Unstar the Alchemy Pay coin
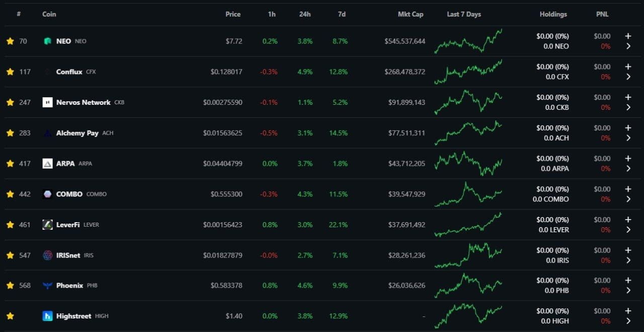 tap(10, 133)
